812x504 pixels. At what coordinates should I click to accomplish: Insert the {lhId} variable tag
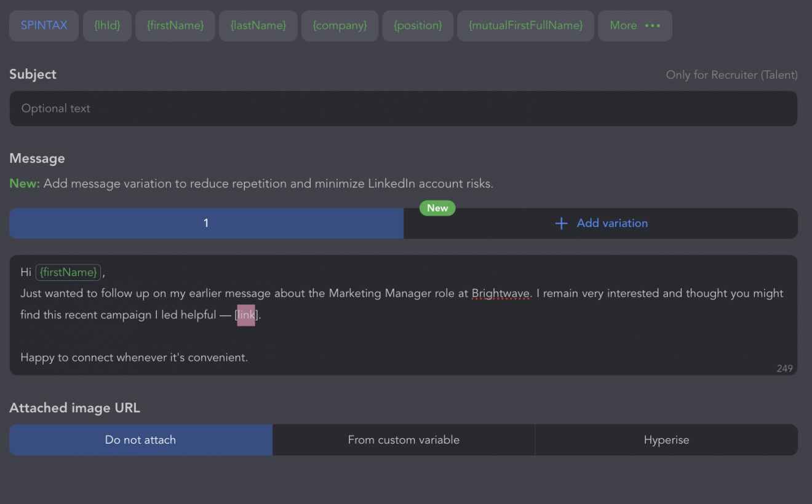pyautogui.click(x=108, y=26)
